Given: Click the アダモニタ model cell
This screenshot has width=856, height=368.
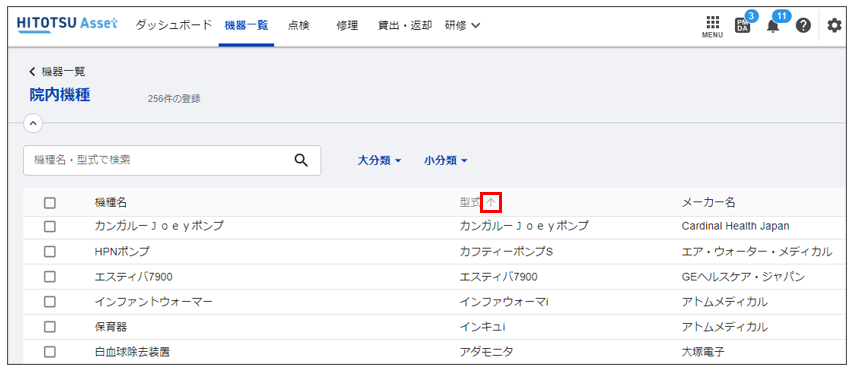Looking at the screenshot, I should click(x=487, y=352).
